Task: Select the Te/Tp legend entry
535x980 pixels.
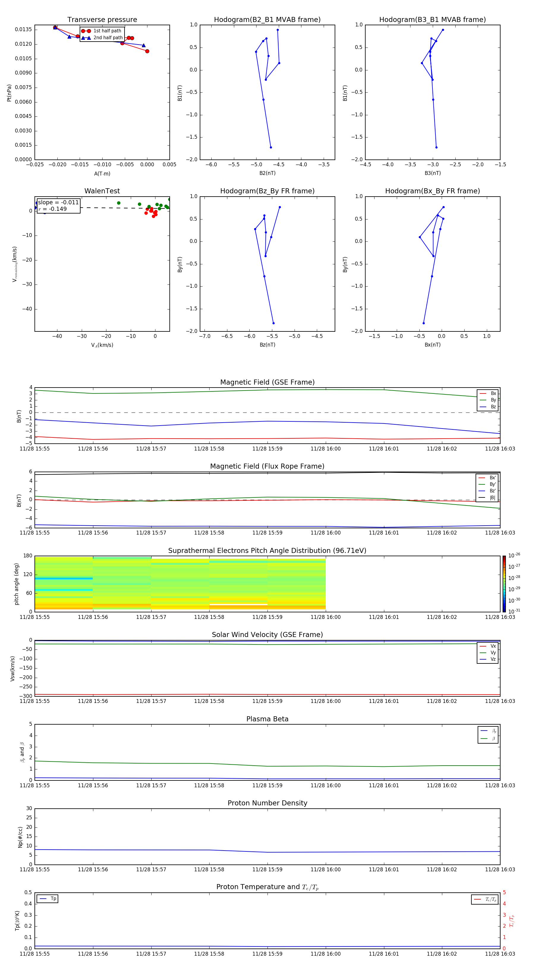Action: [x=485, y=899]
